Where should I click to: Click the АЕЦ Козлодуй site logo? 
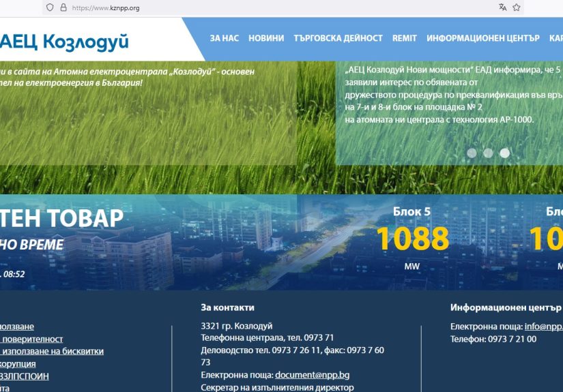click(65, 41)
